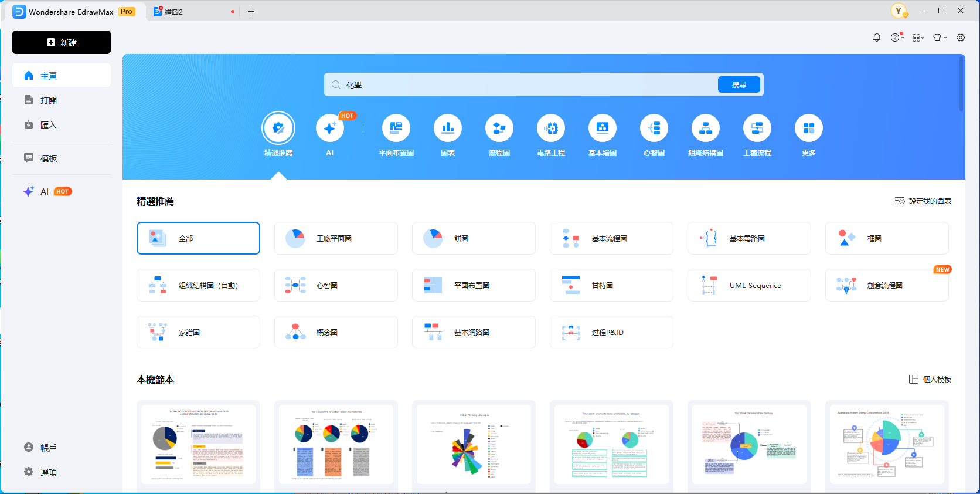
Task: Open the settings gear in top-right corner
Action: [x=960, y=38]
